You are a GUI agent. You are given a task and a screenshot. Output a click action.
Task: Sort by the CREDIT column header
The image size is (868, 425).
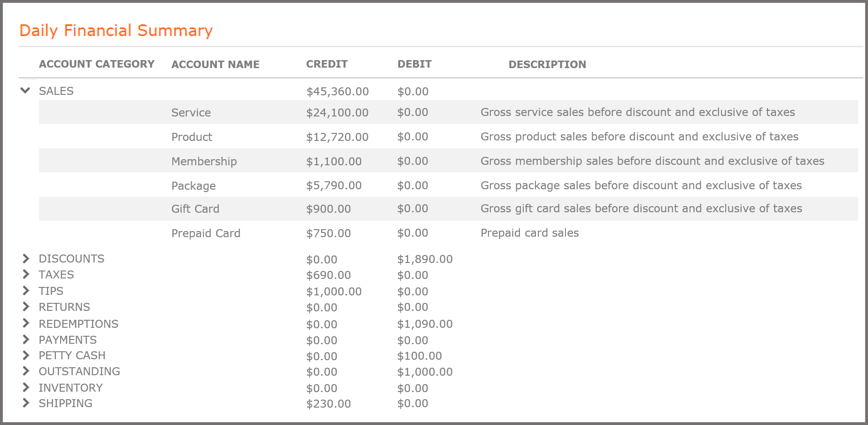(x=327, y=64)
